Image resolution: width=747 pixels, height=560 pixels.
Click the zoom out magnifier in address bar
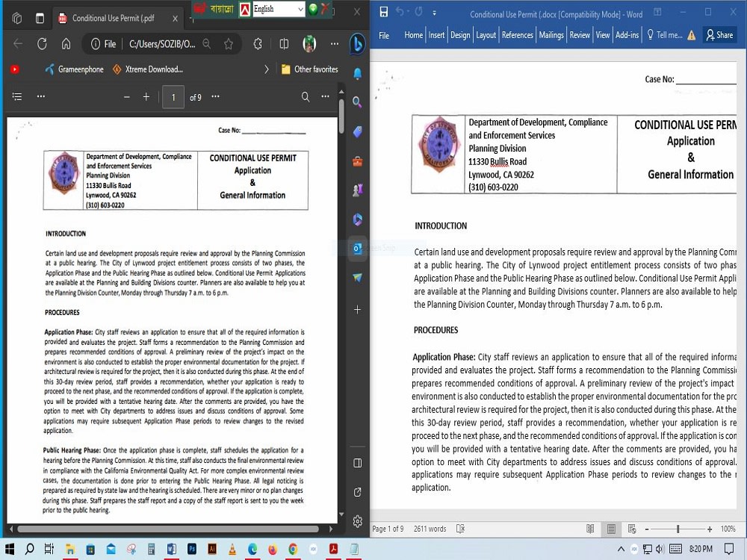(207, 44)
